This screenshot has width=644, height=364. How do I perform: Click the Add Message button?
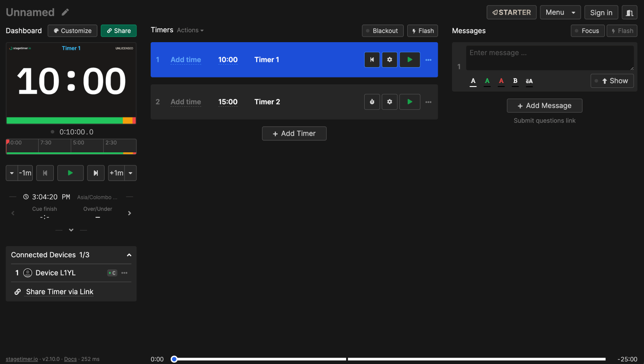[545, 106]
